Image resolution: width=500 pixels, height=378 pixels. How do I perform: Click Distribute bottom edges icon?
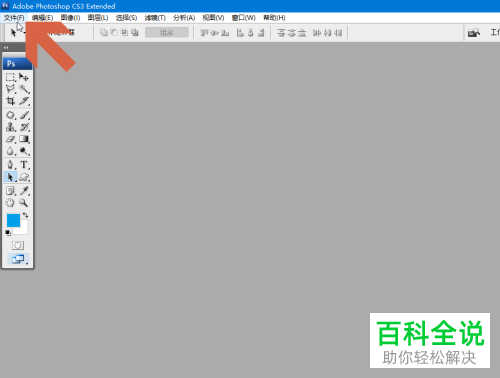[x=302, y=33]
